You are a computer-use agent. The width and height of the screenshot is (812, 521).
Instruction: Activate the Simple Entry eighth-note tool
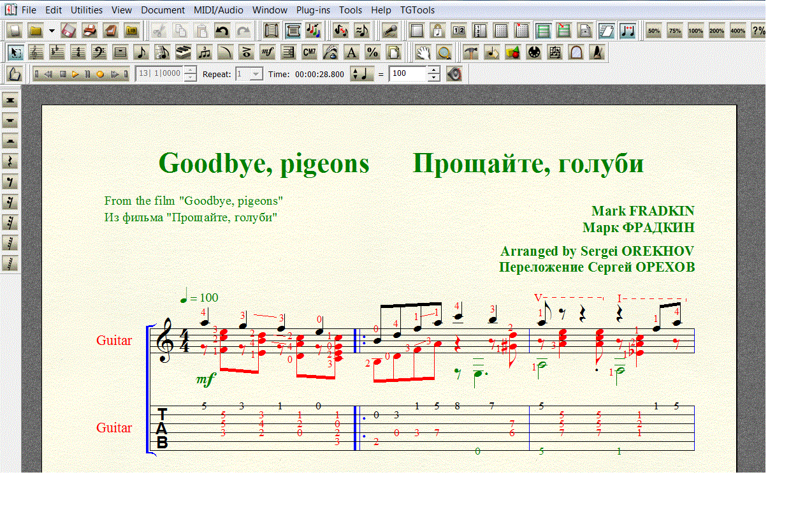141,52
